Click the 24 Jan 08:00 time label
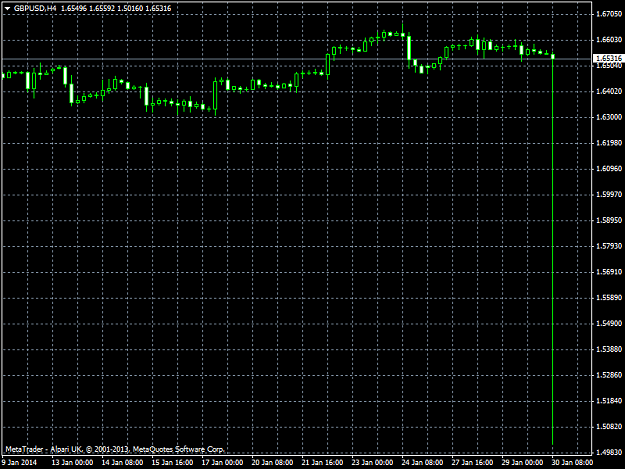Screen dimensions: 625x469 pyautogui.click(x=423, y=462)
